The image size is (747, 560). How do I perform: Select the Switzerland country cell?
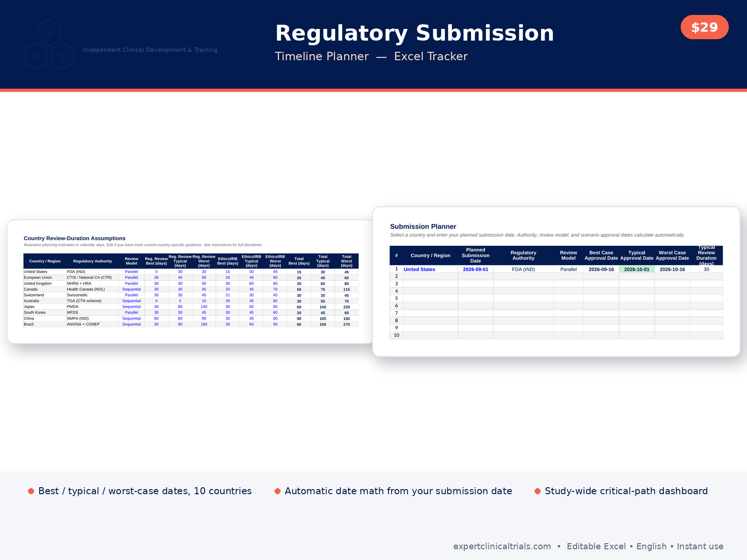(45, 295)
